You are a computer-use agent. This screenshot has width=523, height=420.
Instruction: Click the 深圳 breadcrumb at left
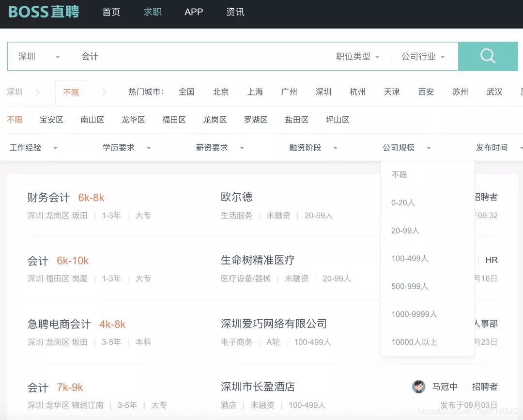15,92
